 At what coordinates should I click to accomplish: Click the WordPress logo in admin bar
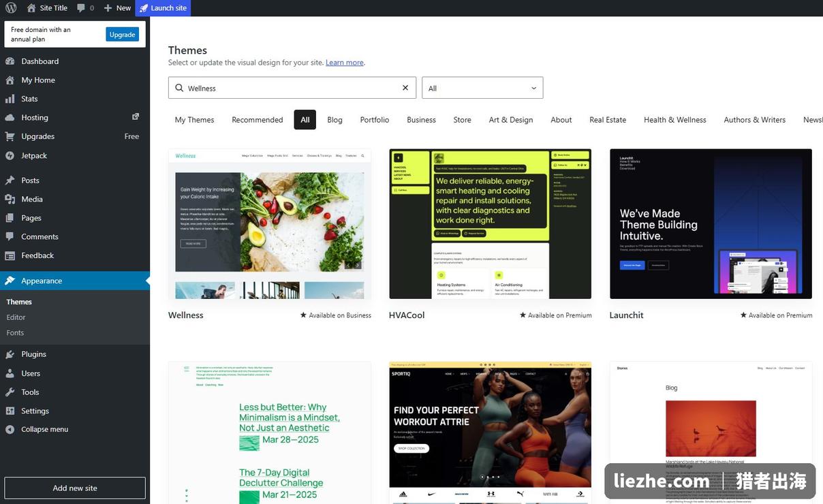(x=11, y=8)
